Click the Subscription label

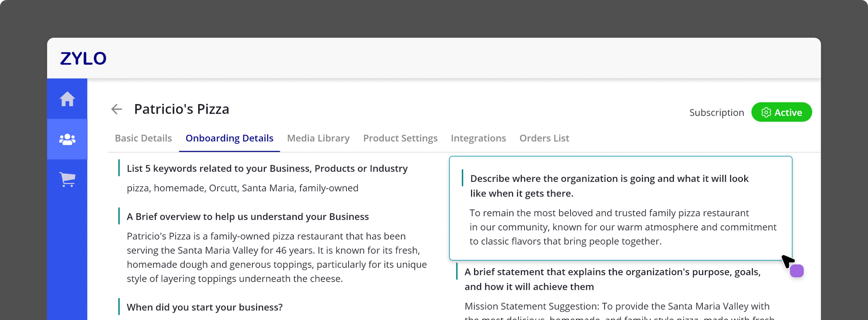point(716,113)
